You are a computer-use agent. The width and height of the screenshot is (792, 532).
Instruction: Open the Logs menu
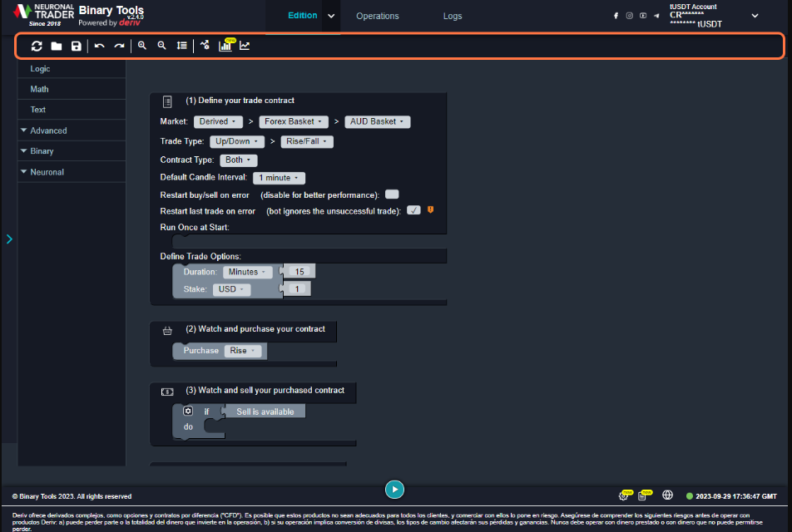[x=453, y=15]
